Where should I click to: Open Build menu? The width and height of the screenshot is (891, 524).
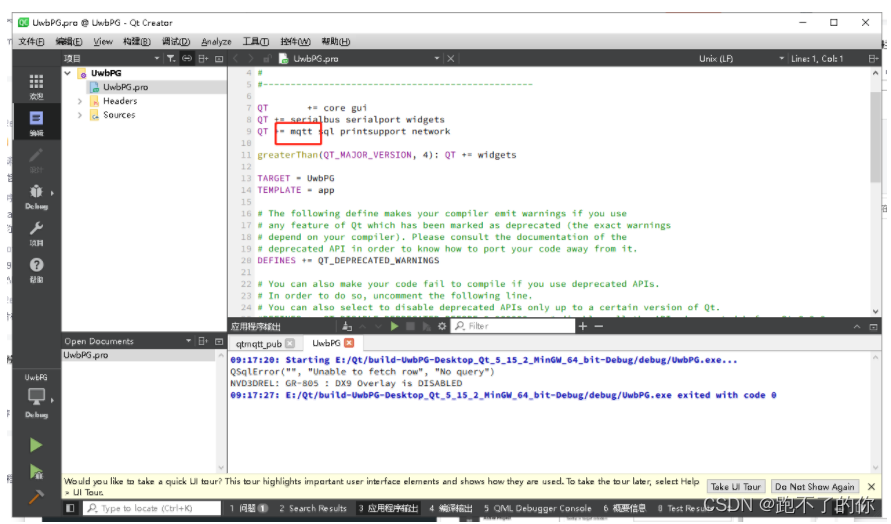coord(137,41)
